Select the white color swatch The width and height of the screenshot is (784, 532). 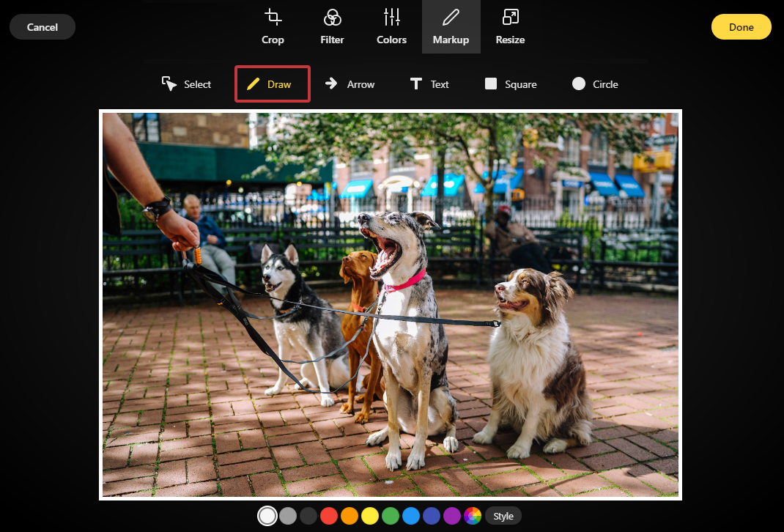[267, 516]
